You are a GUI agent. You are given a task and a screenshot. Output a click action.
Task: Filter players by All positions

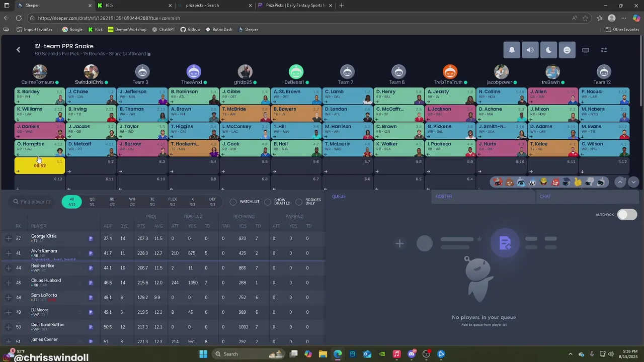(x=72, y=202)
